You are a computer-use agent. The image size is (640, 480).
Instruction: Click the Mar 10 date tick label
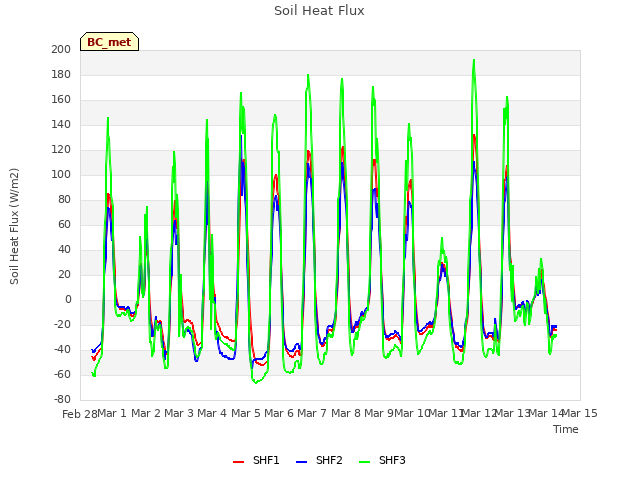(x=412, y=413)
